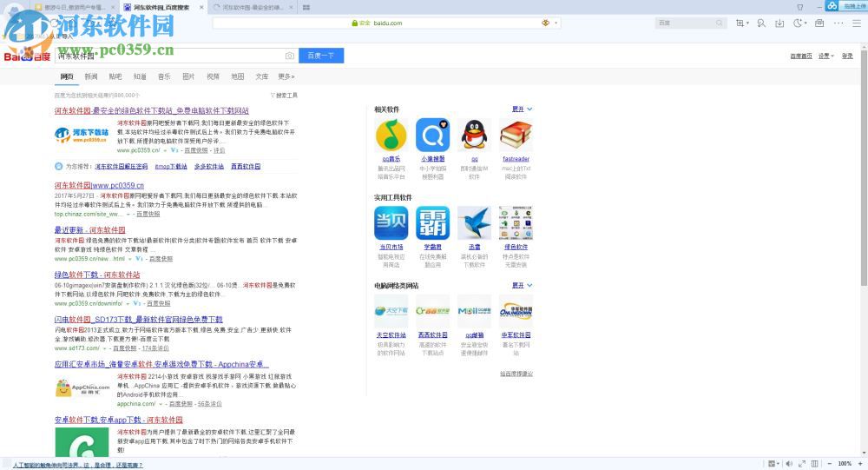Open the 绿色软件下载 - 河东软件站 result
Screen dimensions: 868x470
point(97,275)
